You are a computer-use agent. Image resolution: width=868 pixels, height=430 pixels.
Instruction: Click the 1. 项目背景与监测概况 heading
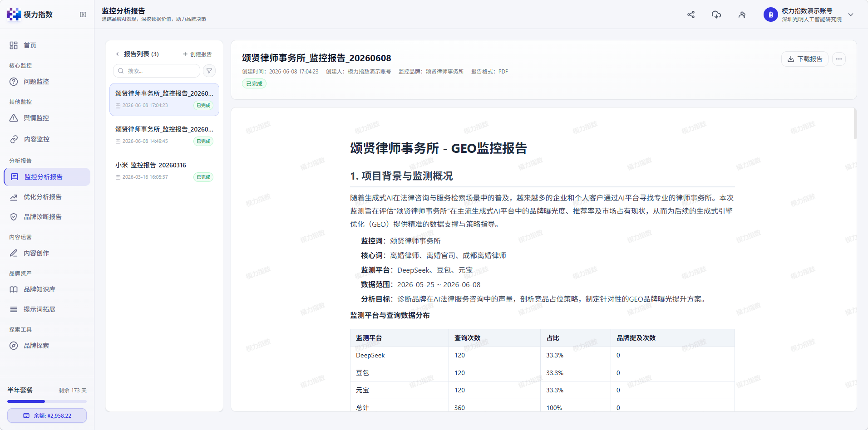[402, 176]
